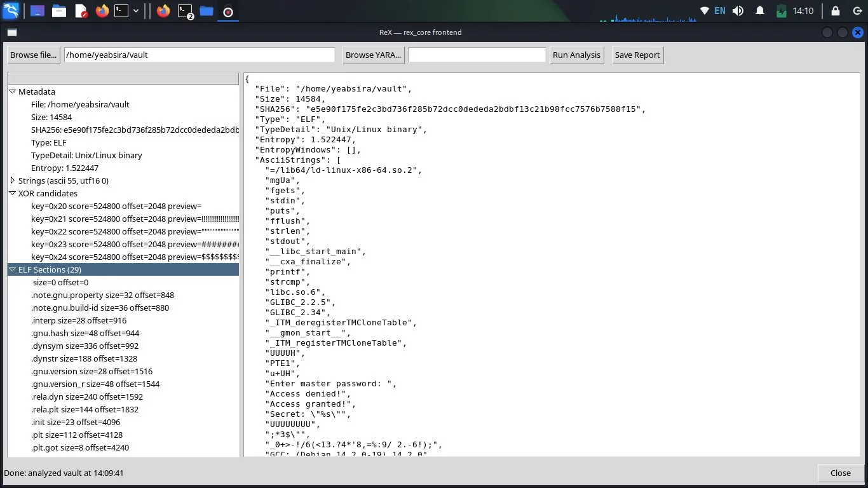868x488 pixels.
Task: Click the EN keyboard layout indicator
Action: [720, 11]
